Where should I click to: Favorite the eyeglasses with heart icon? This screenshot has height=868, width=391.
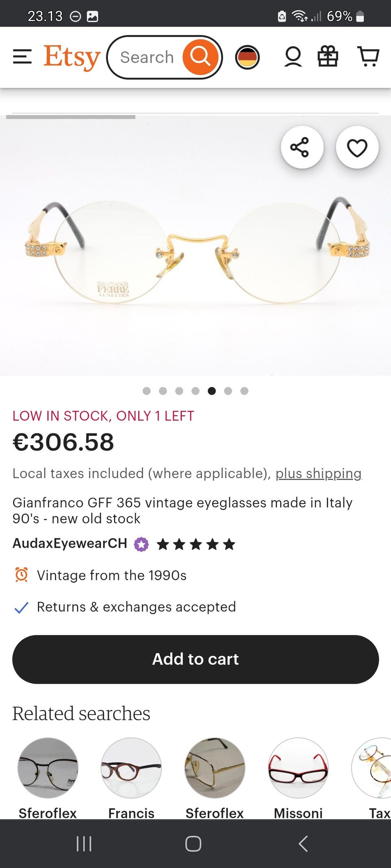point(357,147)
